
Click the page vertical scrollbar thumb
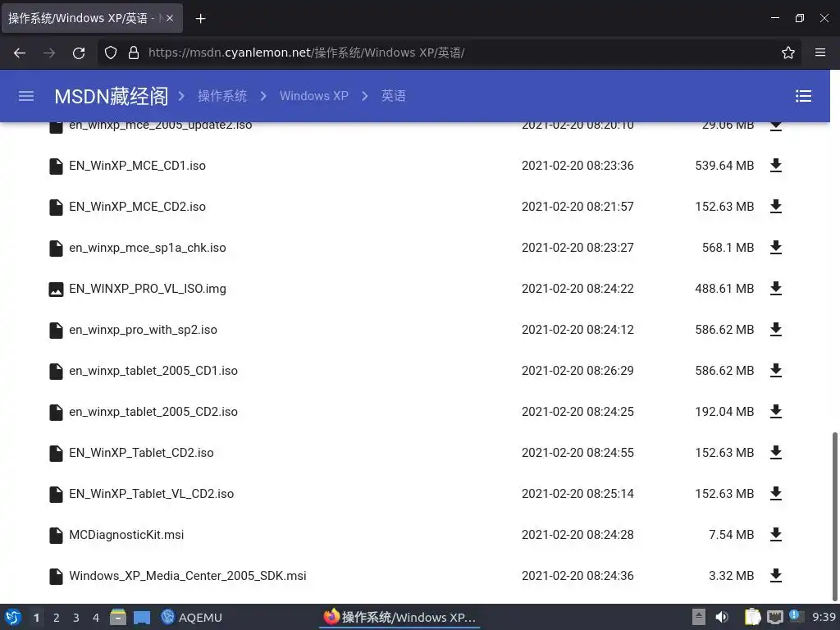pyautogui.click(x=834, y=517)
